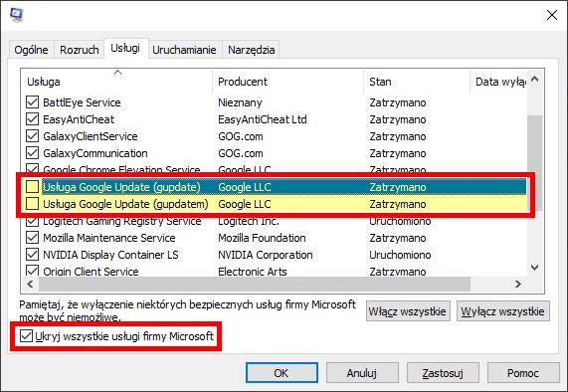Uncheck the EasyAntiCheat checkbox
This screenshot has width=568, height=392.
[x=32, y=119]
